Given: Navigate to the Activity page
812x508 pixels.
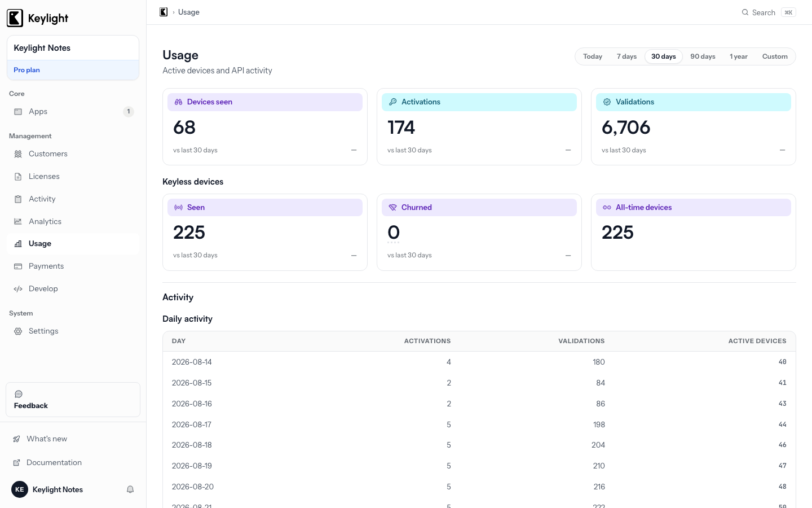Looking at the screenshot, I should coord(73,199).
